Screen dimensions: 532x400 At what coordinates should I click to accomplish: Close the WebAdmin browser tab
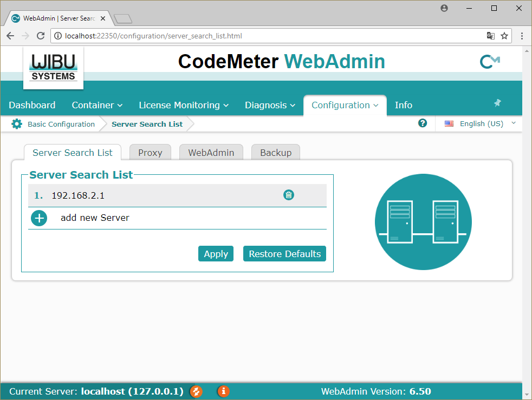103,18
